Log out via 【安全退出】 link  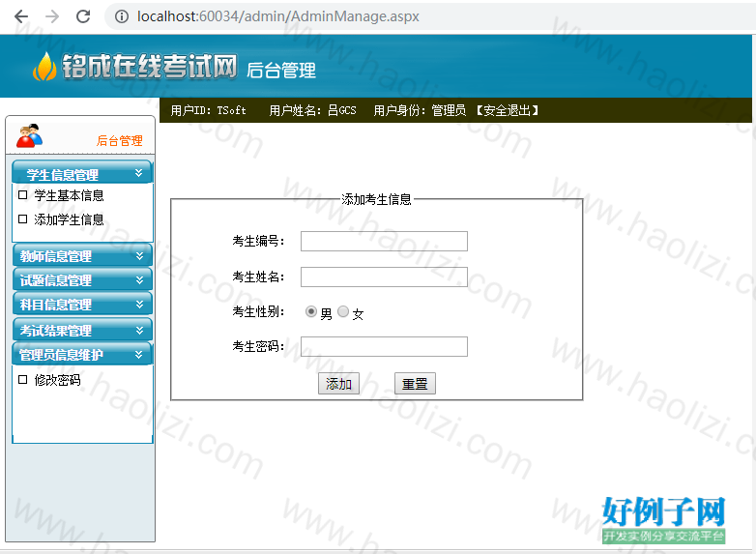(x=508, y=110)
